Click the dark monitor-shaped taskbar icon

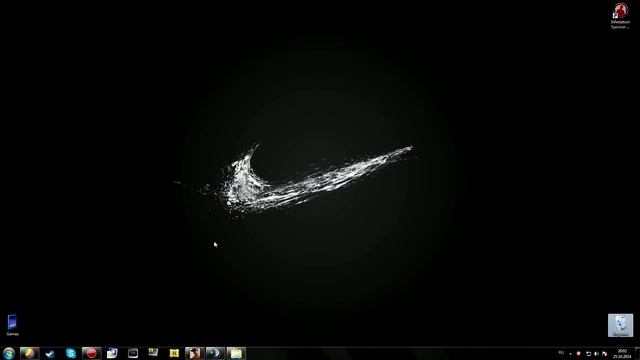(133, 353)
